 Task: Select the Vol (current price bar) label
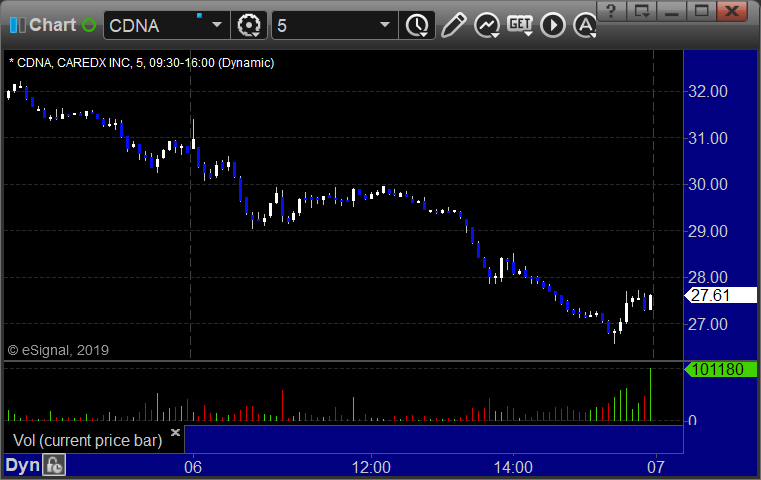(87, 440)
